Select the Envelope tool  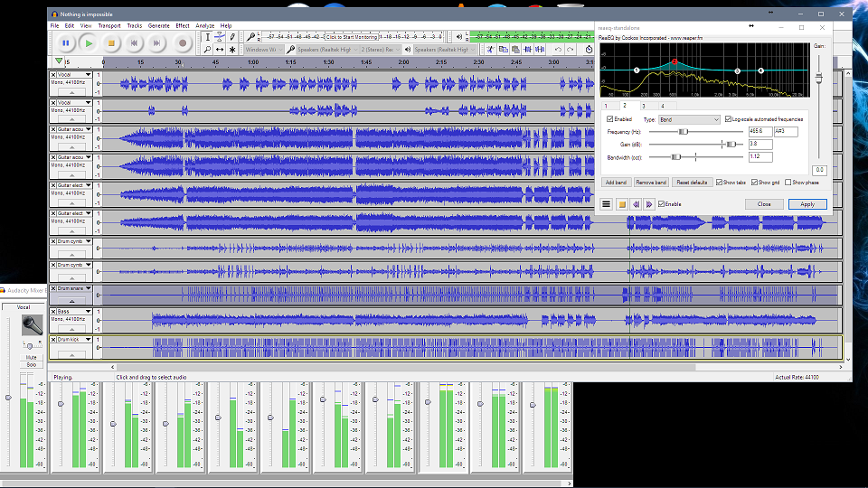pos(220,37)
